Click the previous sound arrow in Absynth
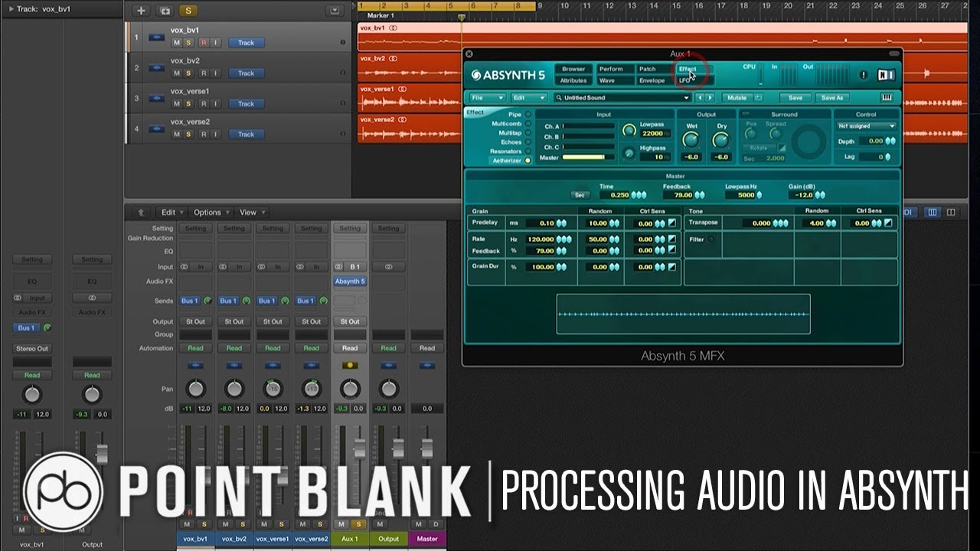Viewport: 980px width, 551px height. pos(700,98)
